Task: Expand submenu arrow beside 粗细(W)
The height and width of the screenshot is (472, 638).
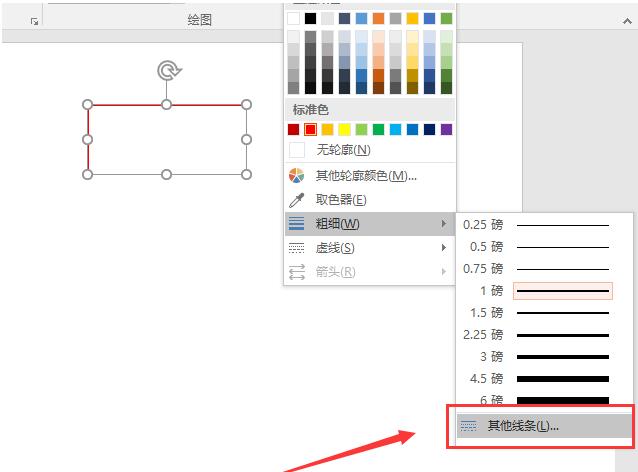Action: [444, 223]
